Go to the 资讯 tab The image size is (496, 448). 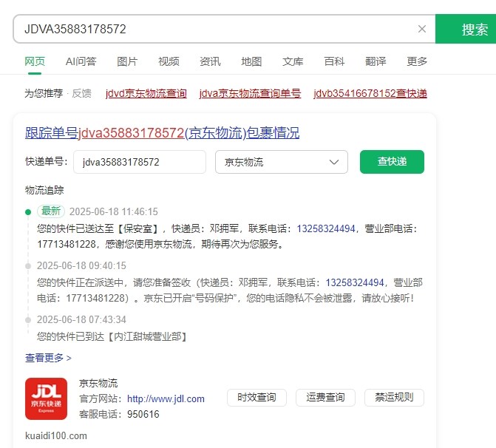coord(210,61)
